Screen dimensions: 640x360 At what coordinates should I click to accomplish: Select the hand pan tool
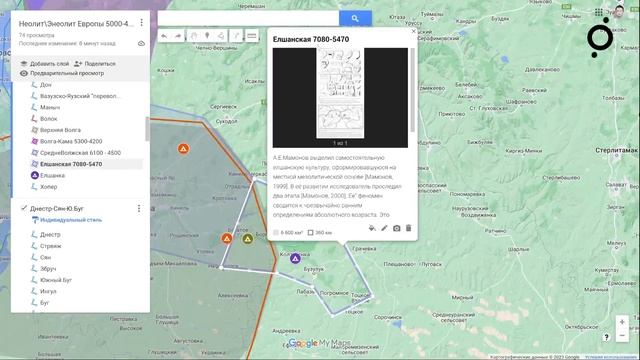tap(193, 36)
